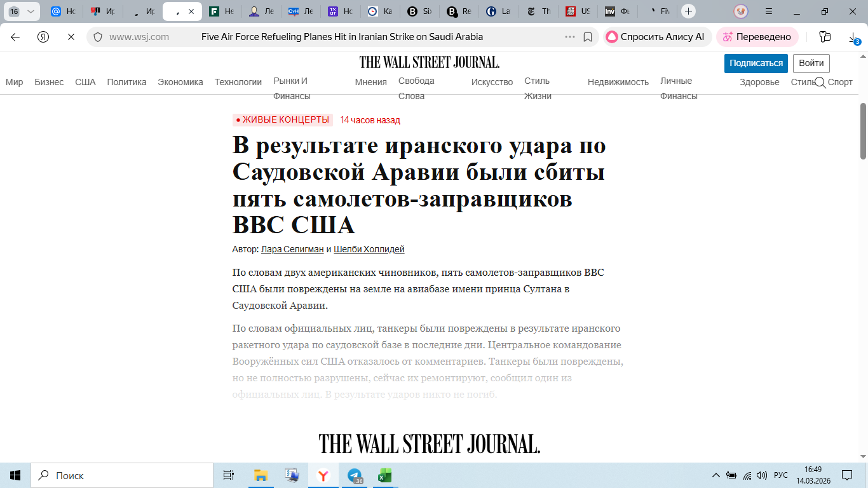This screenshot has width=868, height=488.
Task: Open the Экономика section
Action: tap(180, 82)
